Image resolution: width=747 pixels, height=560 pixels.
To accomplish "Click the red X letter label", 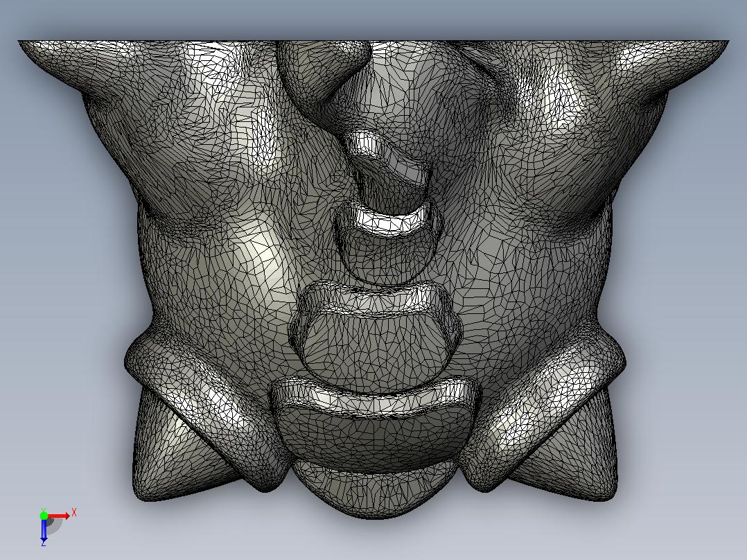I will click(74, 513).
